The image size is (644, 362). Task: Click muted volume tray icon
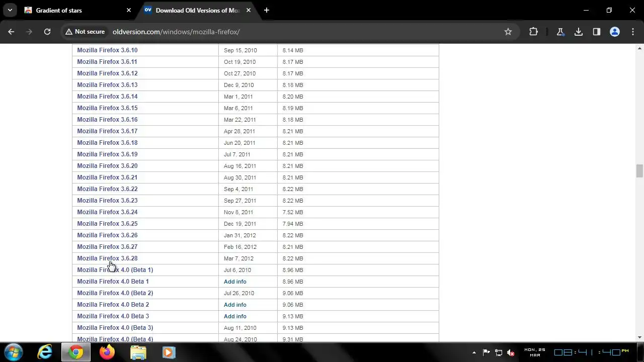511,352
